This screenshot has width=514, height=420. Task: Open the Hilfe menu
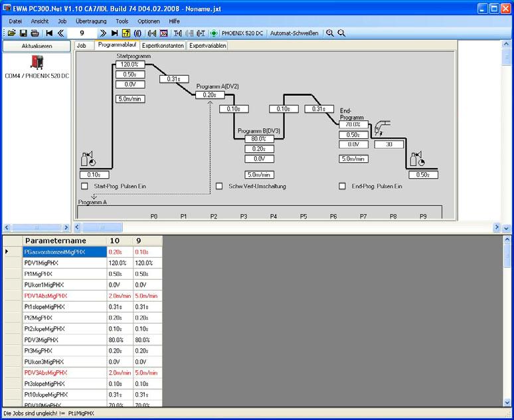(175, 21)
